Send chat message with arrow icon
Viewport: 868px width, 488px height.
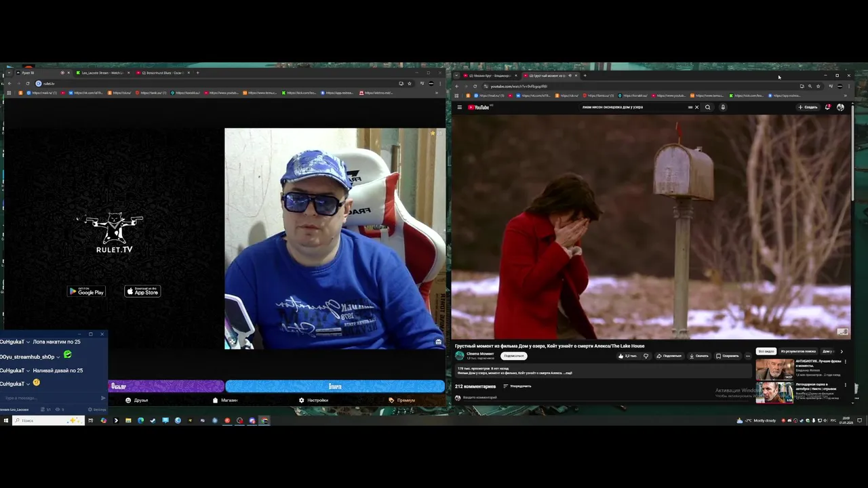(x=103, y=398)
